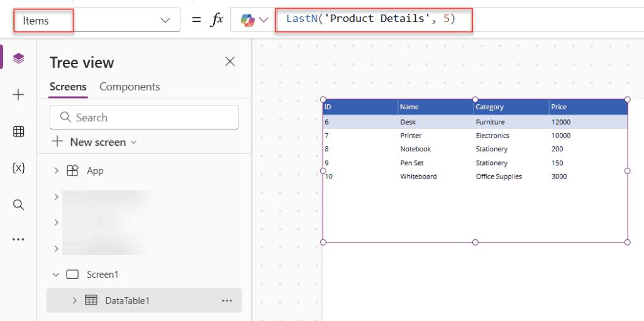
Task: Open the Data table icon in sidebar
Action: point(18,132)
